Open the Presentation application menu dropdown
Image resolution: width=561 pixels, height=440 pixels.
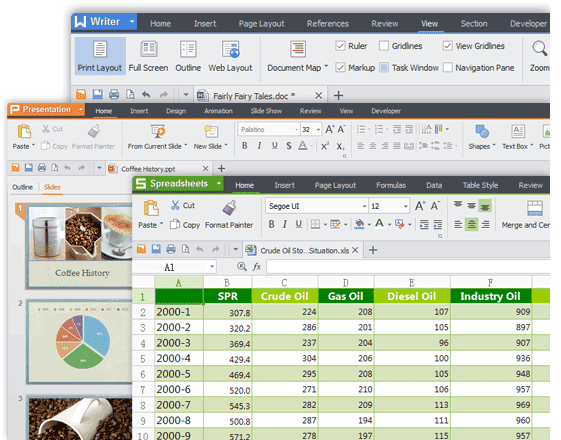(x=81, y=109)
